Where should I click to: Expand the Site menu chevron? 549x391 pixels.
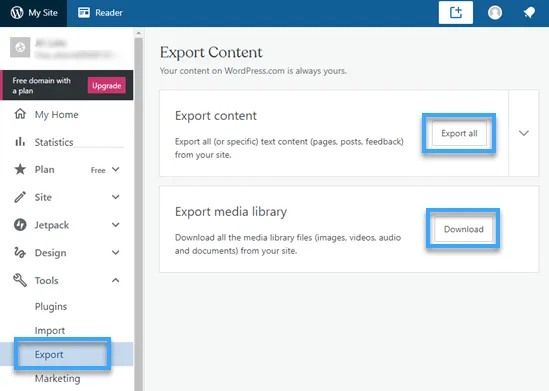116,197
